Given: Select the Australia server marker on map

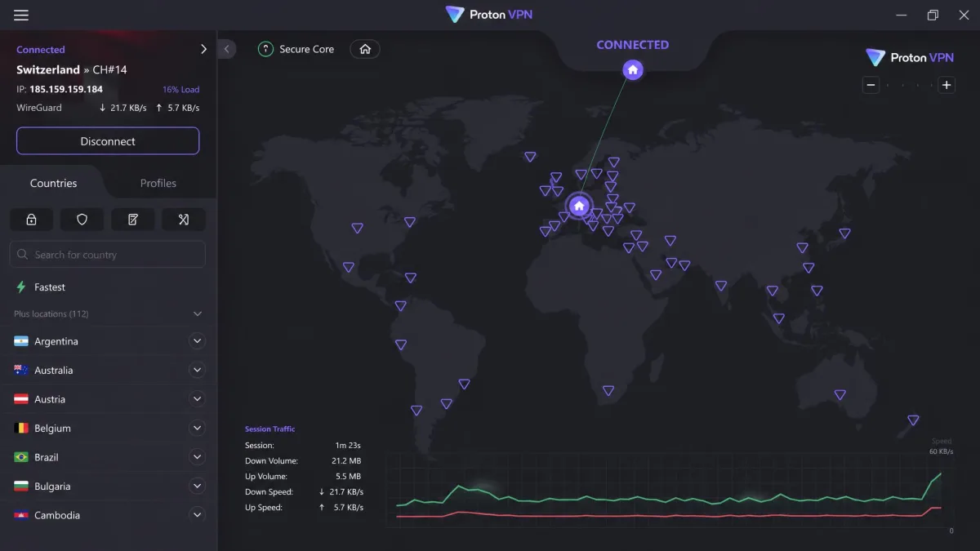Looking at the screenshot, I should coord(840,395).
